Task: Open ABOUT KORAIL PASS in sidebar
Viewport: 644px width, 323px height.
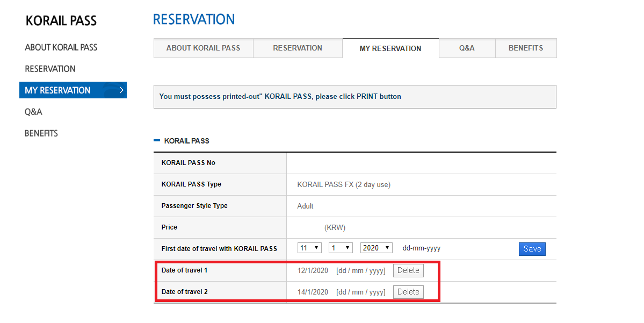Action: (x=61, y=47)
